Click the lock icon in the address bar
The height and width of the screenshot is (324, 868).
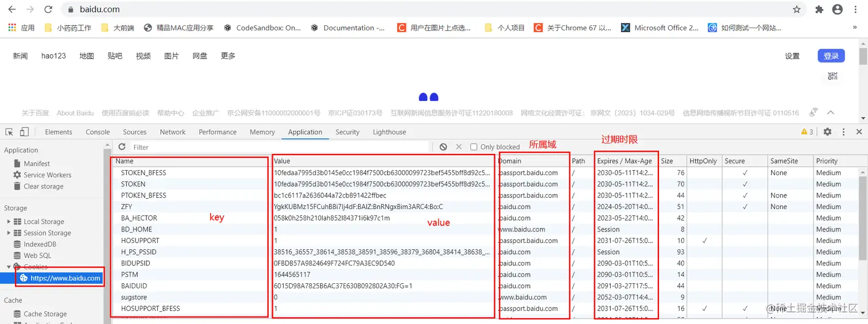click(x=71, y=10)
